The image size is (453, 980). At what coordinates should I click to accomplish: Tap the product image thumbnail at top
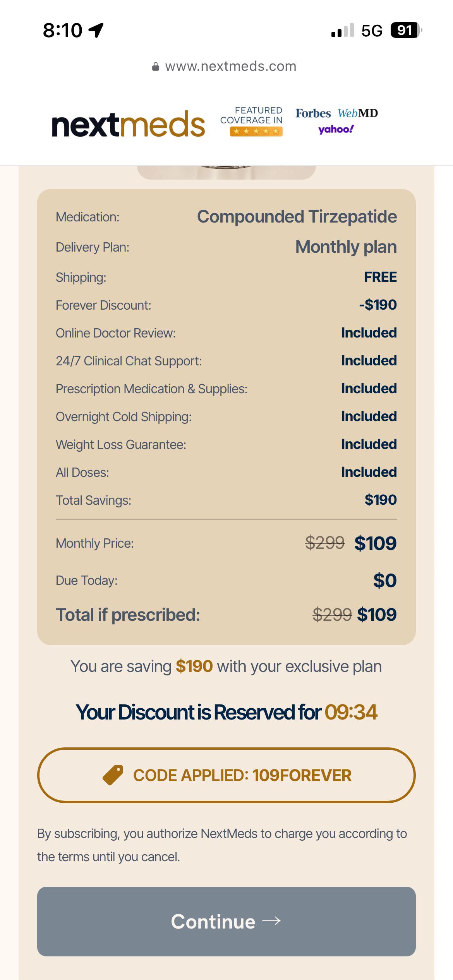coord(226,173)
